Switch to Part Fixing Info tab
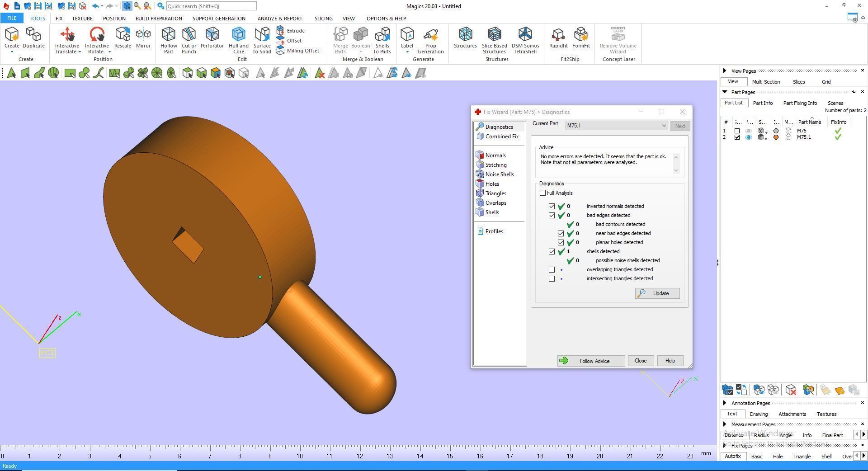Screen dimensions: 868x471 coord(800,103)
